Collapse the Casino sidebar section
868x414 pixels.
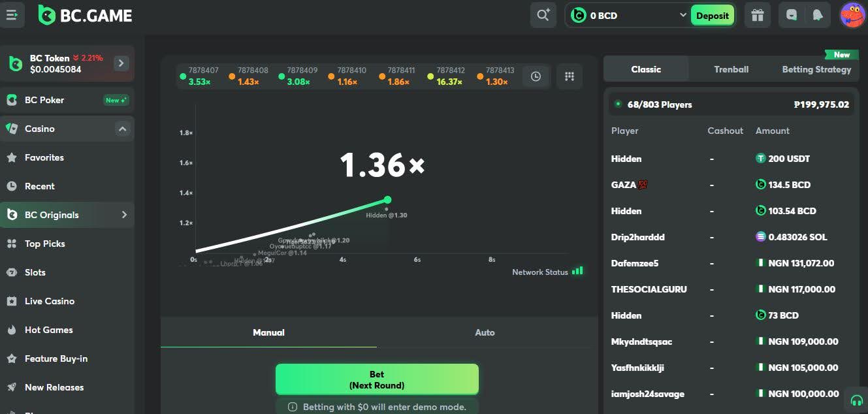[122, 129]
